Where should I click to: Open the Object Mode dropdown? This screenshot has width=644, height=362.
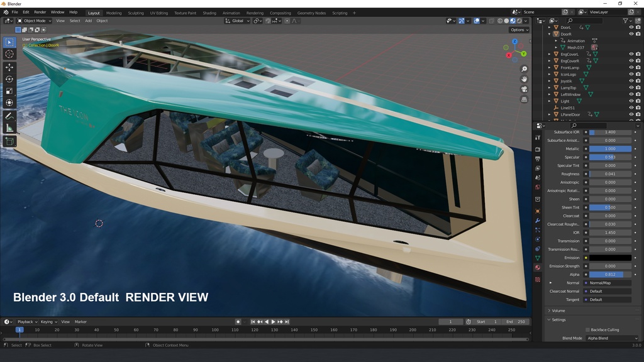35,20
